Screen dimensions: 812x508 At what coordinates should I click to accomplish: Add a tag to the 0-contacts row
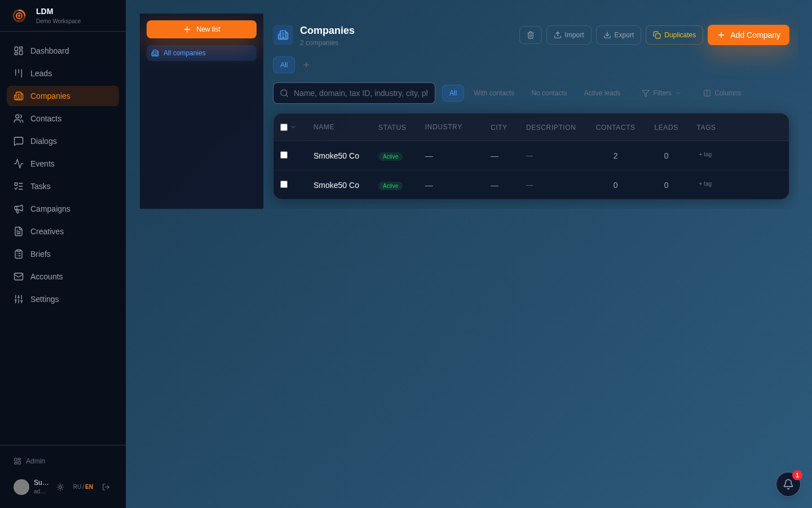pyautogui.click(x=705, y=184)
